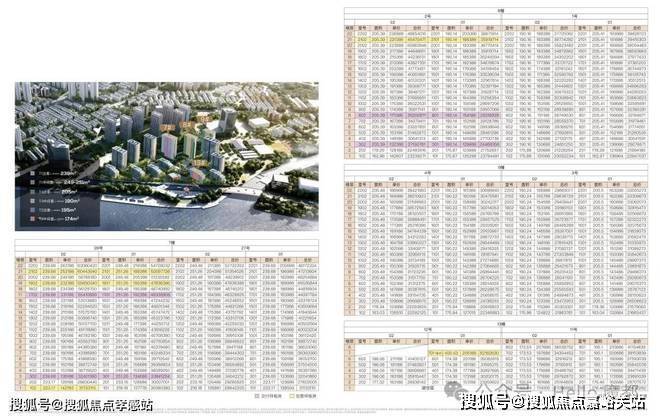Image resolution: width=660 pixels, height=419 pixels.
Task: Select the 249-251m² legend entry in the rendering
Action: point(59,182)
